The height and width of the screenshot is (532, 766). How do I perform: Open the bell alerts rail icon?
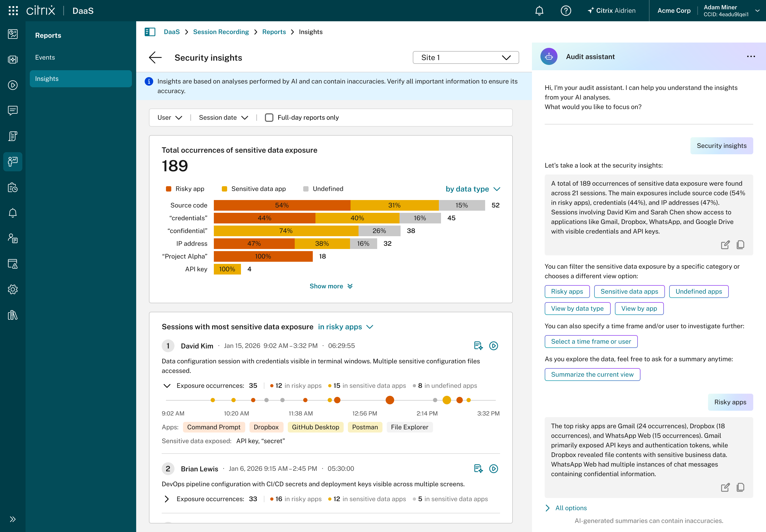[x=13, y=213]
